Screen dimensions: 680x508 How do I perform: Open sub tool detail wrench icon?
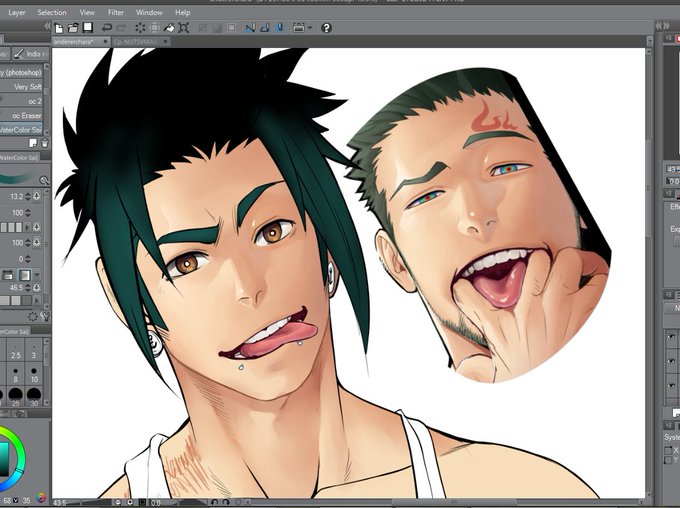tap(45, 317)
